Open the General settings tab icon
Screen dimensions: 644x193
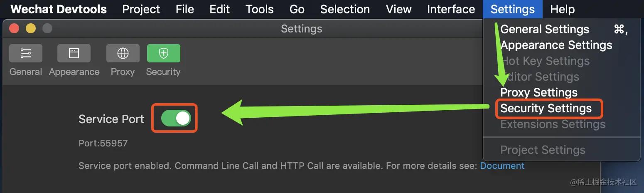[x=26, y=53]
